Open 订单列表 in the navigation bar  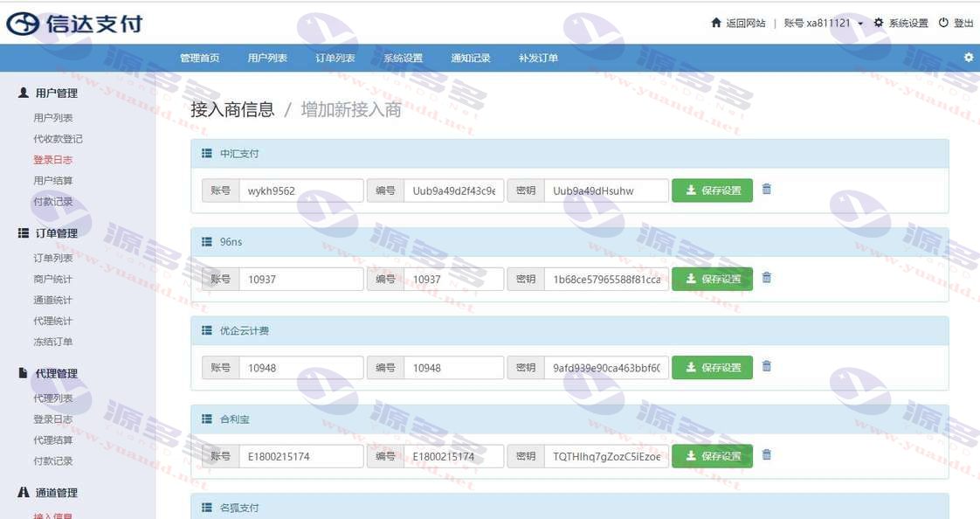[x=335, y=59]
